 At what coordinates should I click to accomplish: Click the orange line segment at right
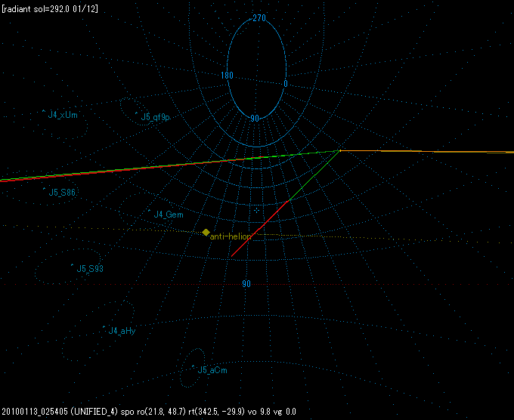click(427, 151)
